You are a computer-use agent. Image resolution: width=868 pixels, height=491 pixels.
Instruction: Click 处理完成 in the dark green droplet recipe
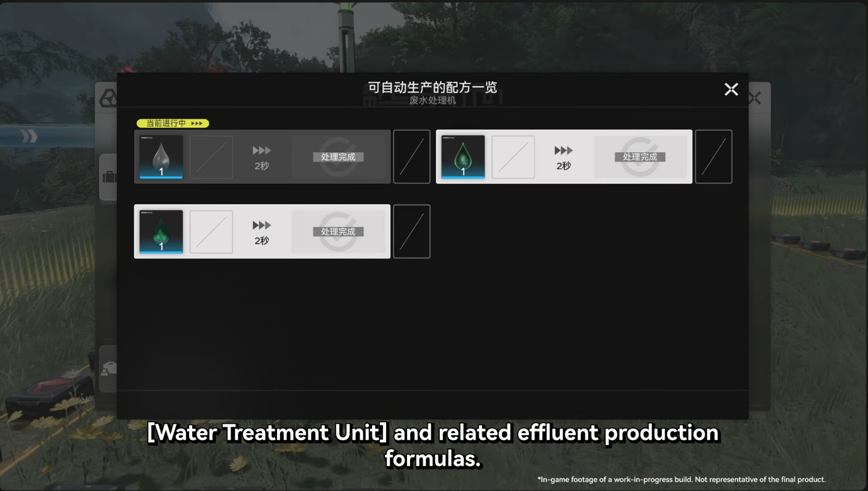click(339, 231)
